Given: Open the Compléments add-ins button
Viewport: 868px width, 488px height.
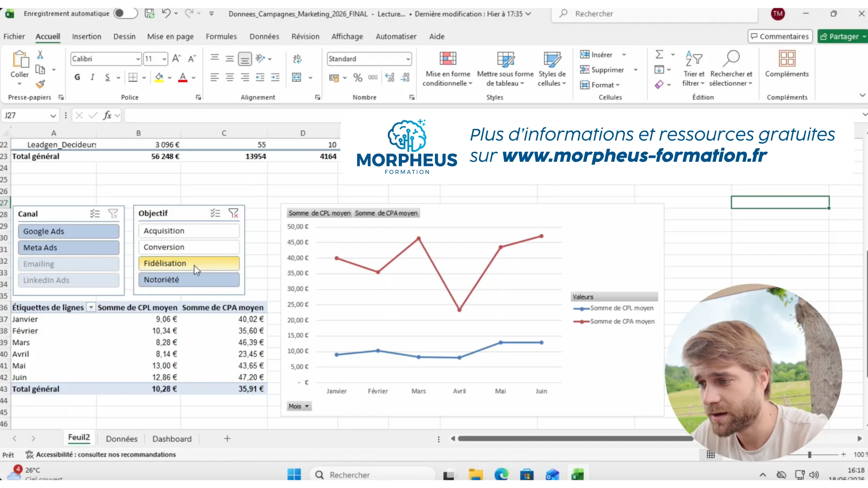Looking at the screenshot, I should [x=787, y=64].
